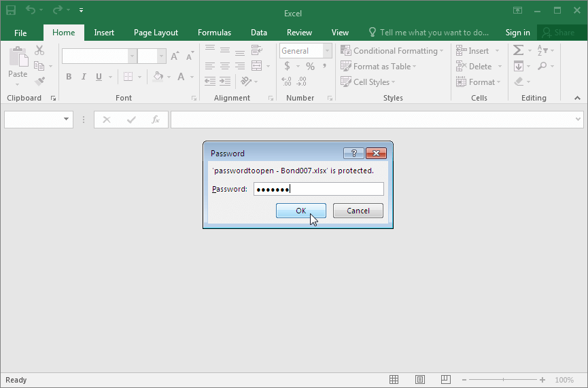Screen dimensions: 588x388
Task: Open the font size dropdown
Action: point(161,56)
